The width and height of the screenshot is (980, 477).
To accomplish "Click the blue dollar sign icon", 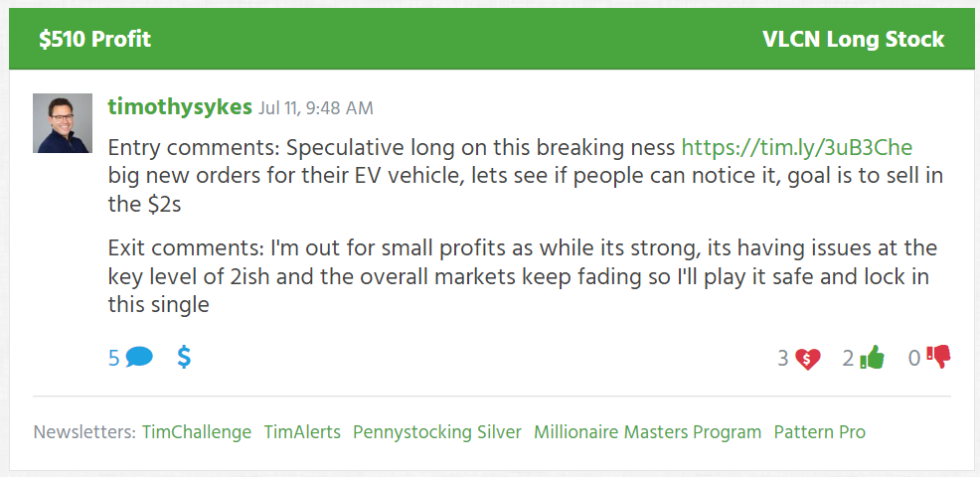I will click(x=184, y=357).
